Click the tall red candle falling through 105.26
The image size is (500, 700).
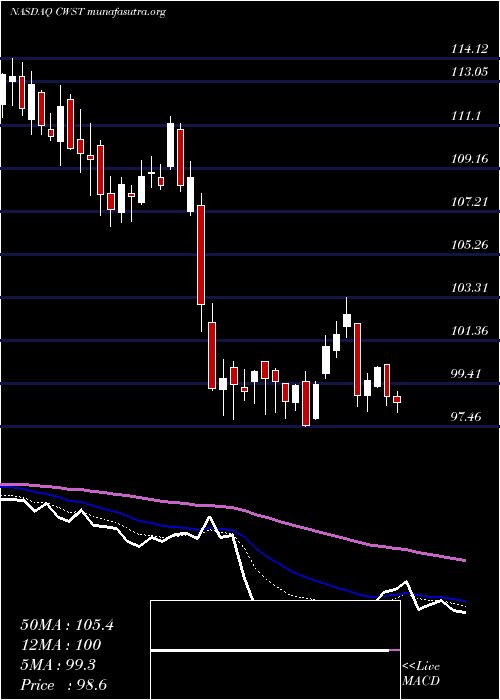(201, 255)
